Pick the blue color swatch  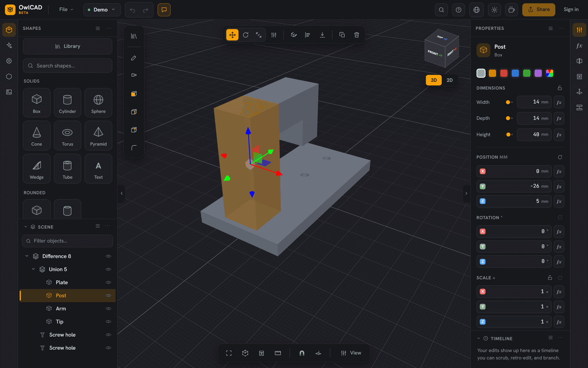(x=515, y=73)
